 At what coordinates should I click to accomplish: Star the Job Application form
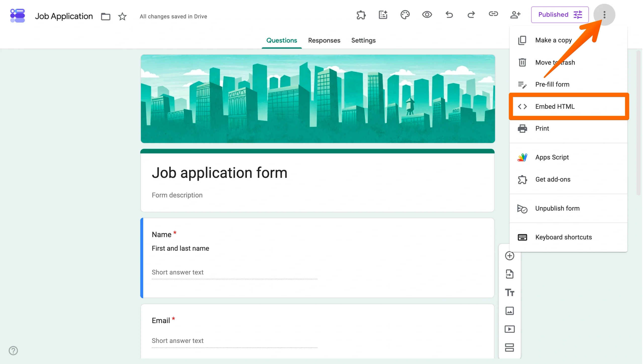click(x=122, y=17)
